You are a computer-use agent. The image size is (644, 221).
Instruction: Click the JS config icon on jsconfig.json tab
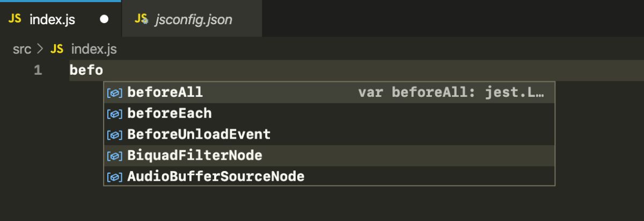141,19
